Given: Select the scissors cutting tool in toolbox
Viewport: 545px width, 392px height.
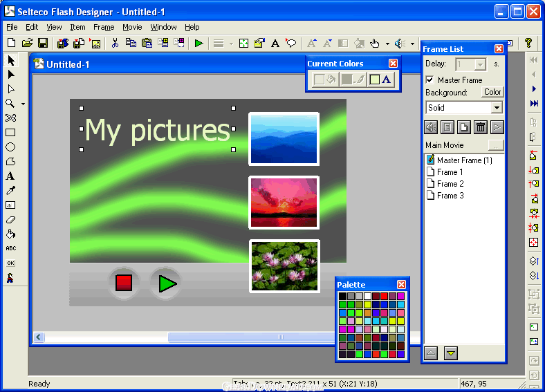Looking at the screenshot, I should coord(10,118).
